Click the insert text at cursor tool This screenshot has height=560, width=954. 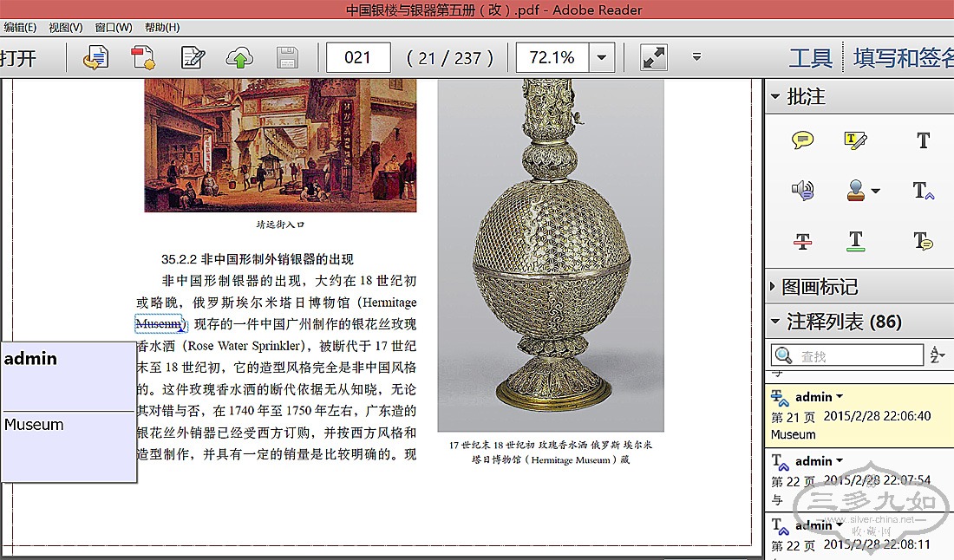click(x=923, y=191)
